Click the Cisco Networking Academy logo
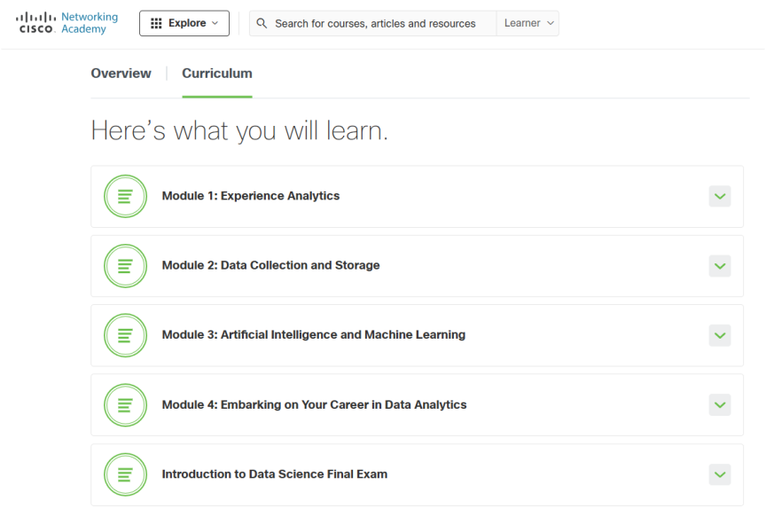Viewport: 766px width, 532px height. tap(66, 23)
